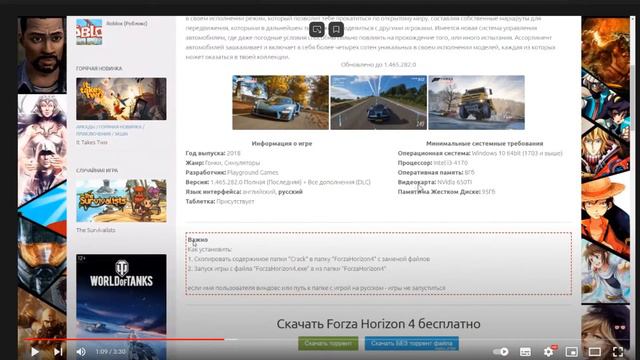Image resolution: width=640 pixels, height=360 pixels.
Task: Open the middle Forza road screenshot
Action: [378, 102]
